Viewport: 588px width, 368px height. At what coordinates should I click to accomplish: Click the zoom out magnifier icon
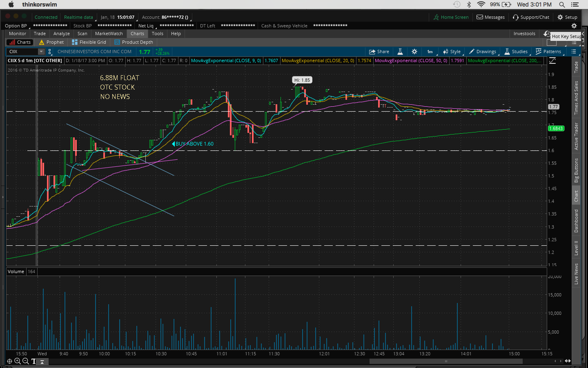click(25, 361)
